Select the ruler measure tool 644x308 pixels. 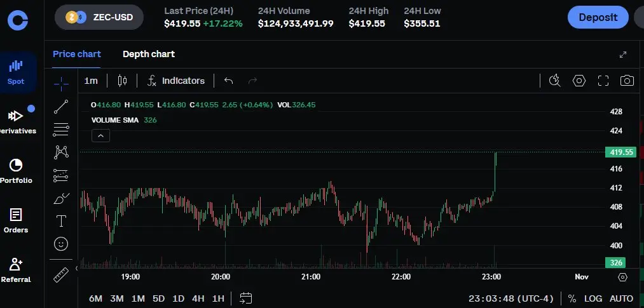coord(61,275)
